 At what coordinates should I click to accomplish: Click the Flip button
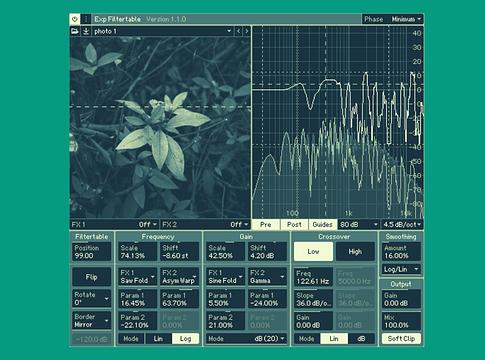coord(92,277)
